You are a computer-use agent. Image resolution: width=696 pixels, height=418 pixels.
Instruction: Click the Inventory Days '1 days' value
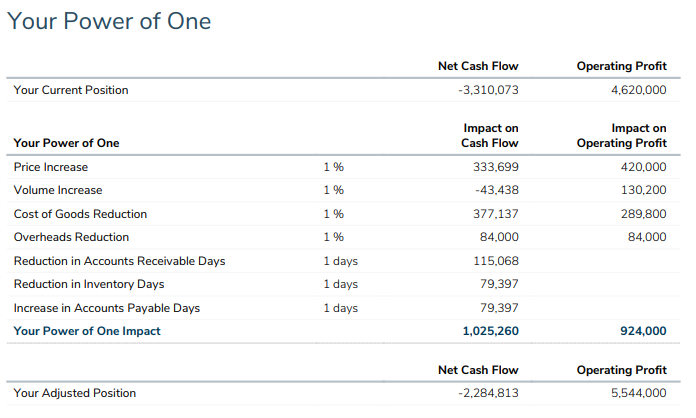[x=340, y=284]
